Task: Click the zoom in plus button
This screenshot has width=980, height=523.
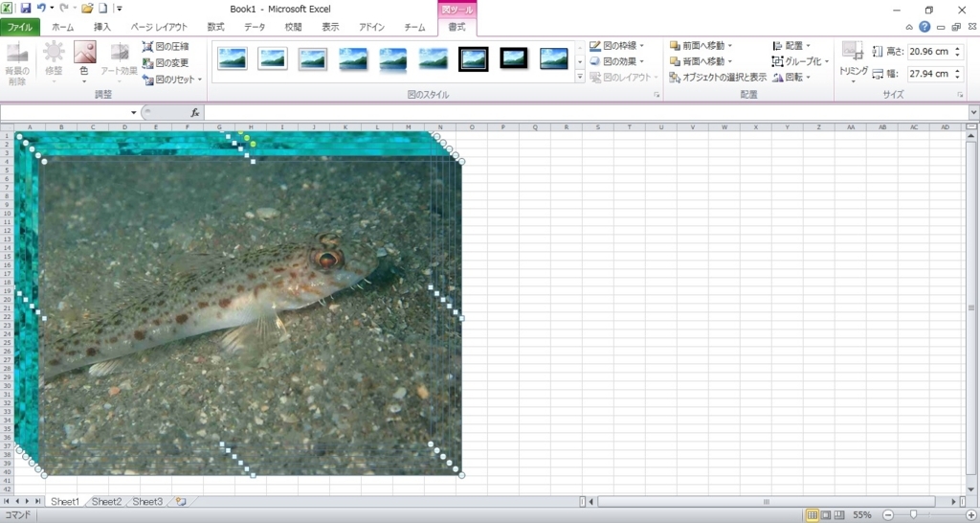Action: coord(970,515)
